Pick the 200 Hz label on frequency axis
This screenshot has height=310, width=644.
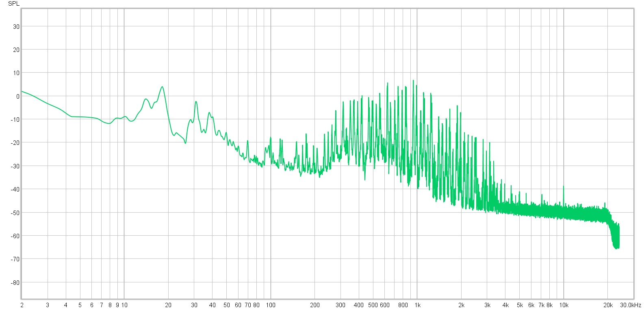pos(315,305)
